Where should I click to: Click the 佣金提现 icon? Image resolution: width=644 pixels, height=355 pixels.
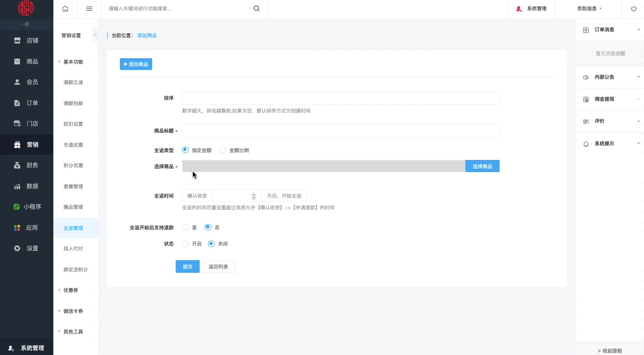[586, 99]
